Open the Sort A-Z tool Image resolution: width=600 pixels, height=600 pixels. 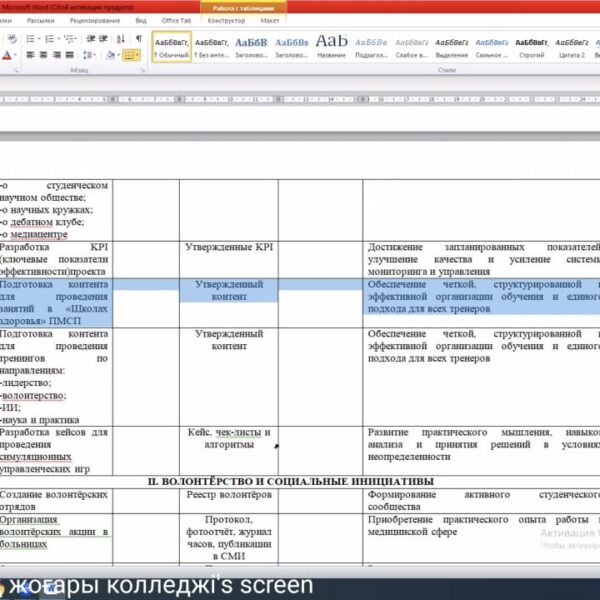click(x=121, y=39)
